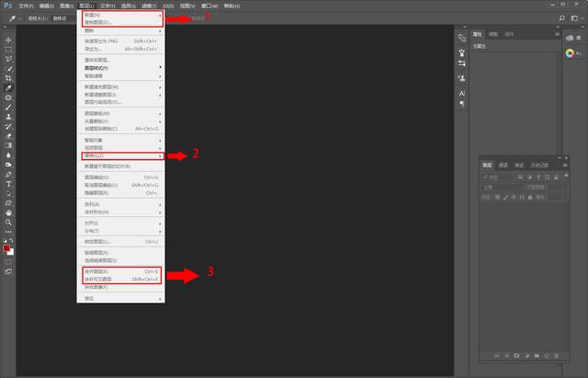
Task: Toggle Quick Mask mode
Action: tap(8, 261)
